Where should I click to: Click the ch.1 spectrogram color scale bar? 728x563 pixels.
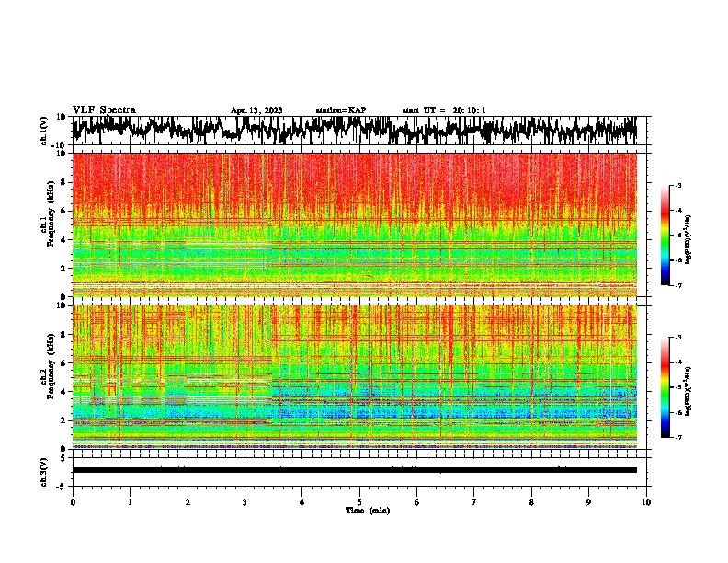coord(665,236)
